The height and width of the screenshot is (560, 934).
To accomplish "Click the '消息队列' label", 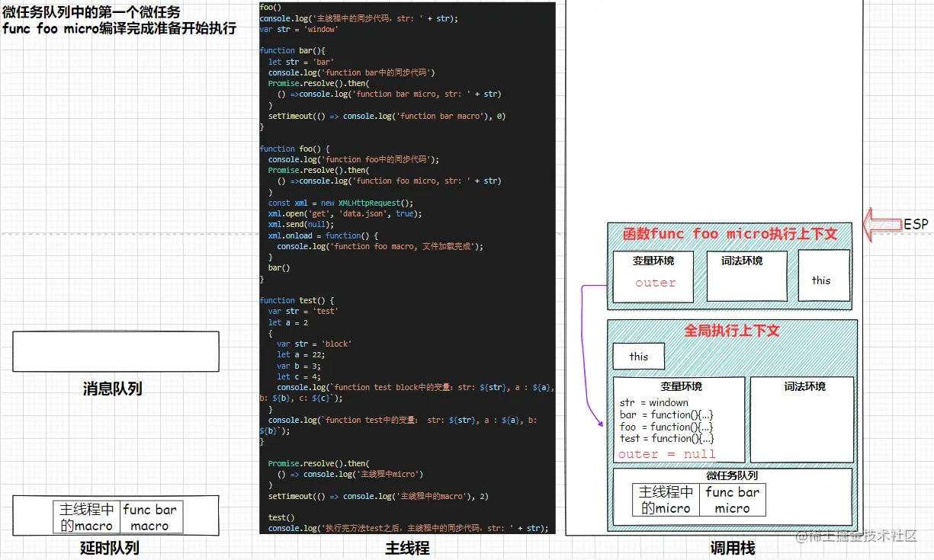I will pyautogui.click(x=113, y=389).
